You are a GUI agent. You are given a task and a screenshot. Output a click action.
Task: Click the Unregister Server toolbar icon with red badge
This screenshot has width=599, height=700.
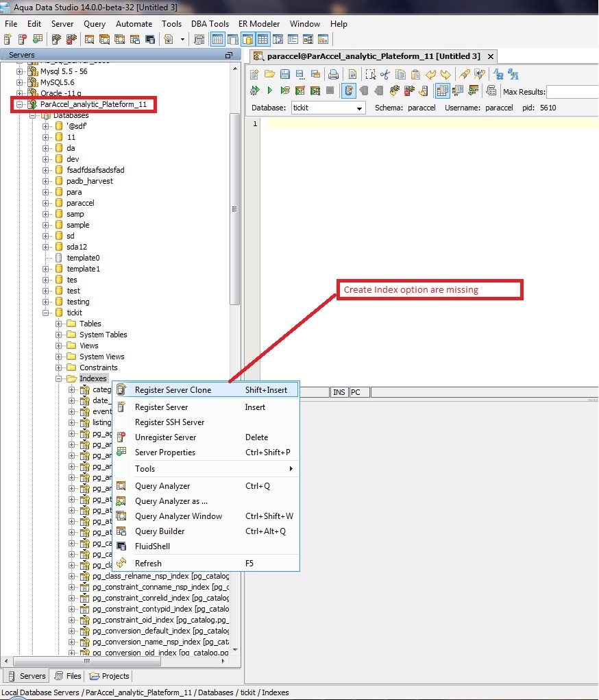(x=23, y=39)
